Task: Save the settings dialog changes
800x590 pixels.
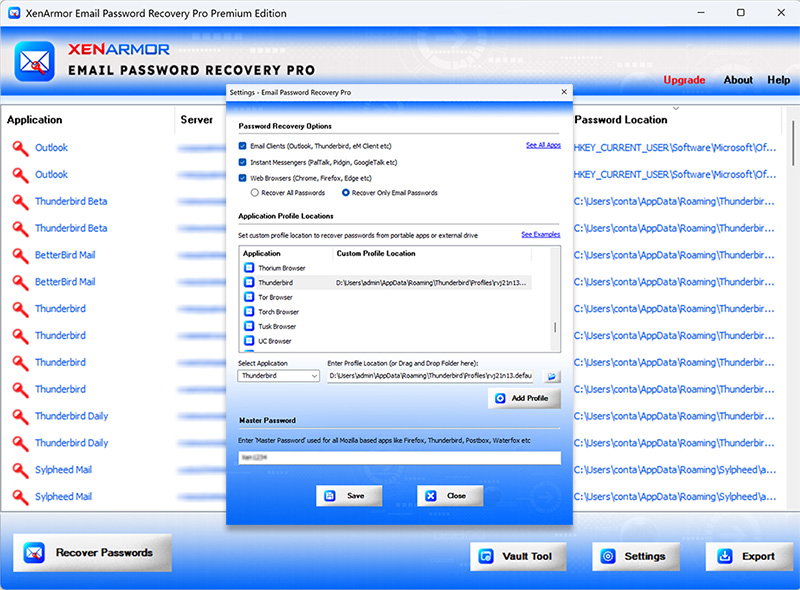Action: [349, 496]
